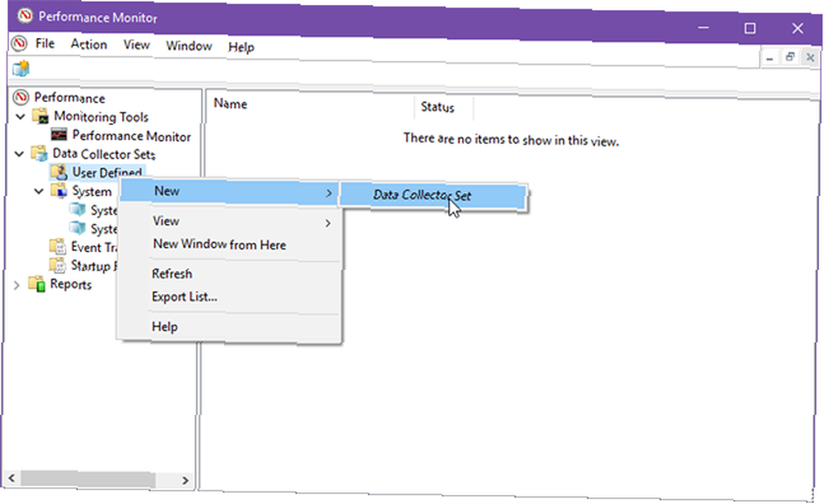Image resolution: width=824 pixels, height=504 pixels.
Task: Collapse the System tree node
Action: point(39,191)
